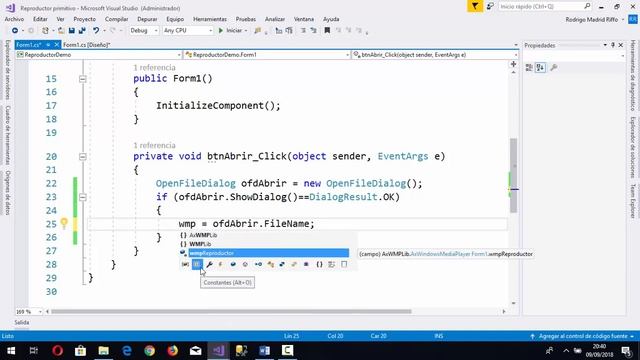Open the Explorador de soluciones side tab
Image resolution: width=640 pixels, height=360 pixels.
tap(633, 147)
